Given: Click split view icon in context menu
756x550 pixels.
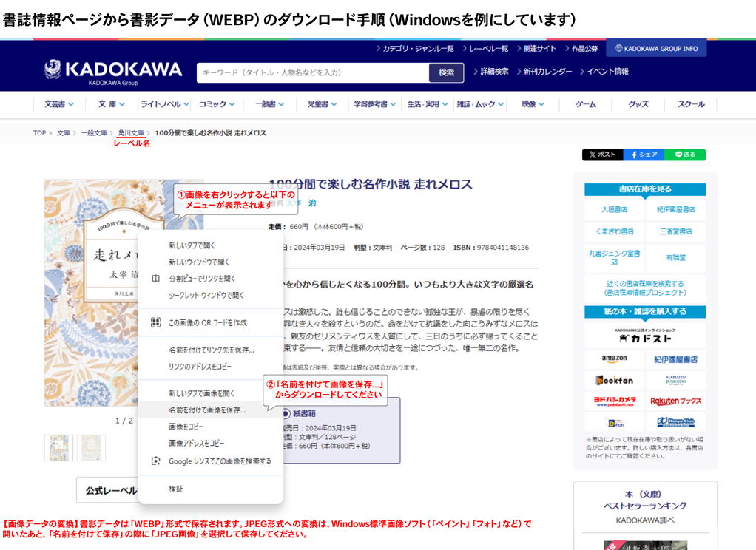Looking at the screenshot, I should point(155,279).
